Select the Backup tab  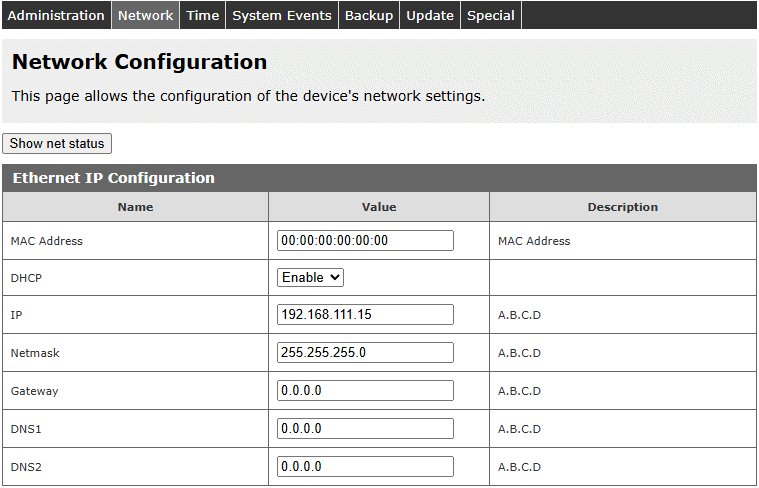[369, 15]
